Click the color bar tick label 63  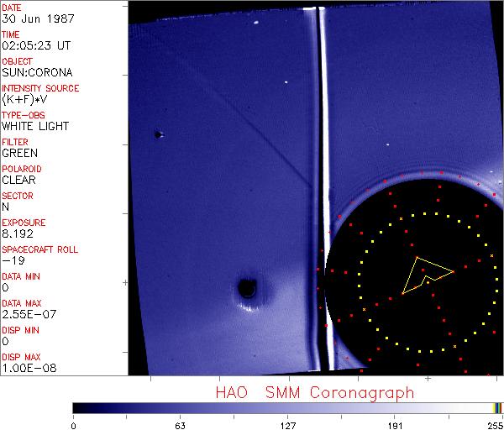[x=180, y=424]
